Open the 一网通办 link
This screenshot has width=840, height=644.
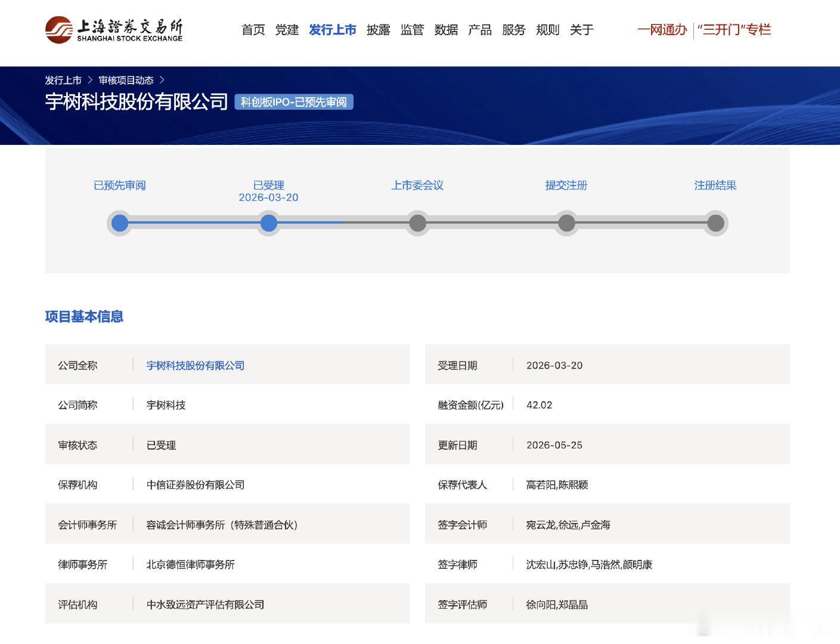tap(662, 30)
